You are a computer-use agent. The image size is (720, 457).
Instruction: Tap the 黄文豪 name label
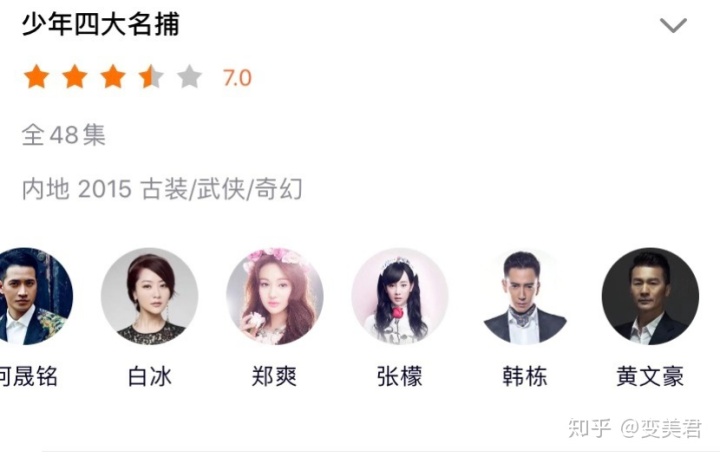650,377
